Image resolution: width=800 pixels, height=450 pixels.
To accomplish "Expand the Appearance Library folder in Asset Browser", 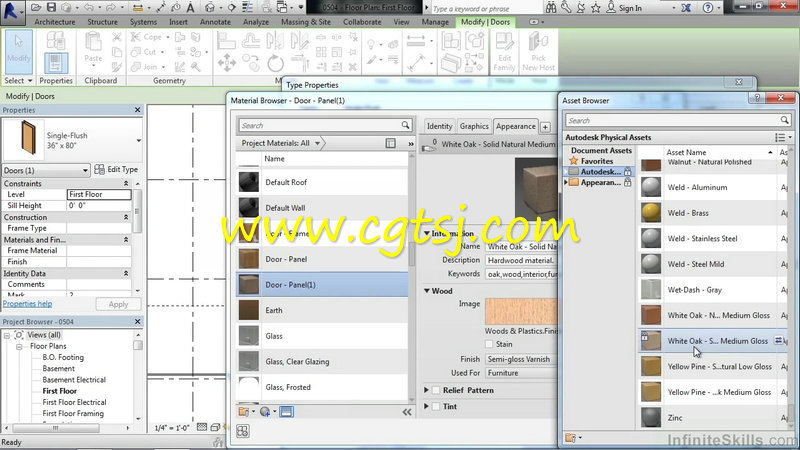I will [x=566, y=182].
